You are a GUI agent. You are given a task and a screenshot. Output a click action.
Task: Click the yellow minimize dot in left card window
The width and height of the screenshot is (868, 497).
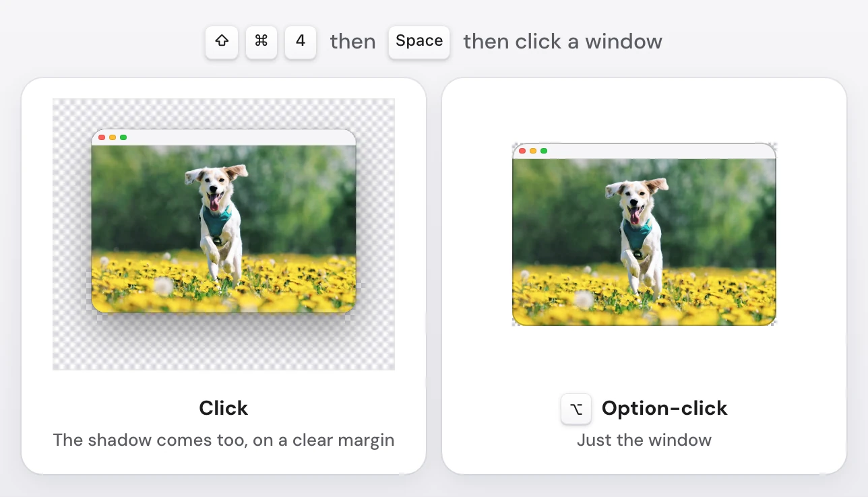tap(113, 137)
